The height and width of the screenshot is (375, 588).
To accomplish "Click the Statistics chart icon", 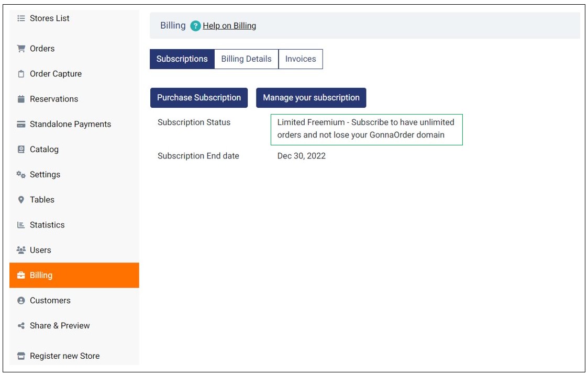I will coord(21,225).
